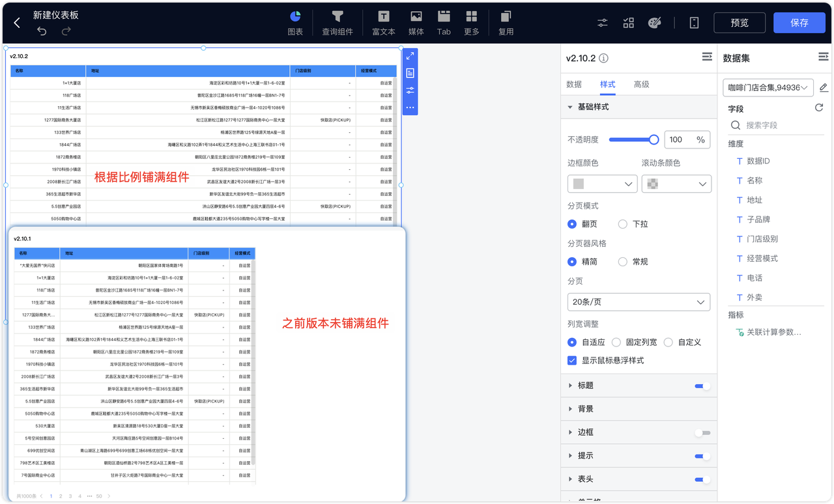Sort by 地址 column header in v2.10.2
This screenshot has width=834, height=504.
pyautogui.click(x=188, y=70)
